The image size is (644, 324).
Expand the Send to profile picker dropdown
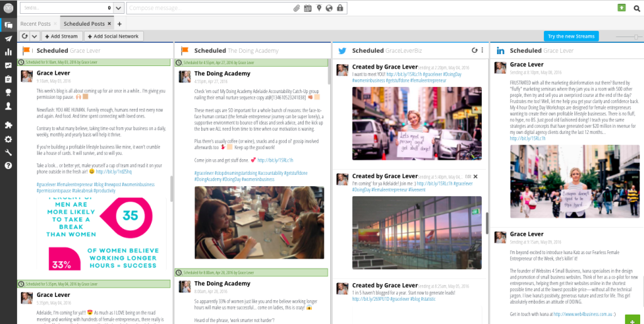pyautogui.click(x=118, y=8)
